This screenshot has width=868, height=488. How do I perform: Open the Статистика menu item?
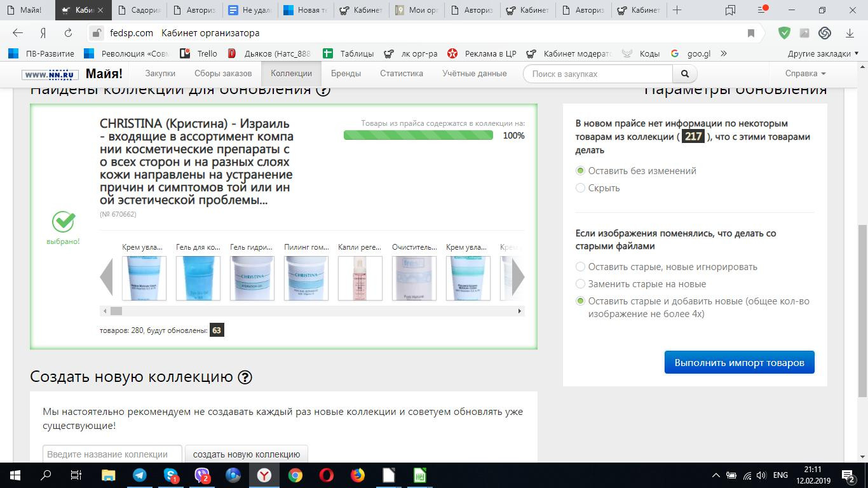pos(402,74)
